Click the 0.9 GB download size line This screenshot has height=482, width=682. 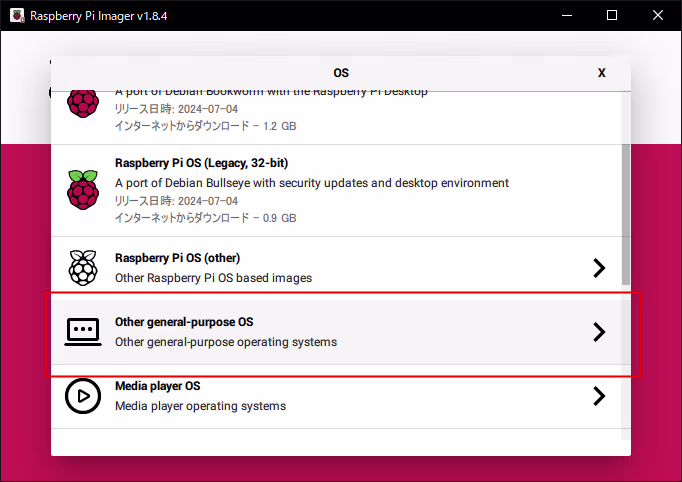coord(205,218)
